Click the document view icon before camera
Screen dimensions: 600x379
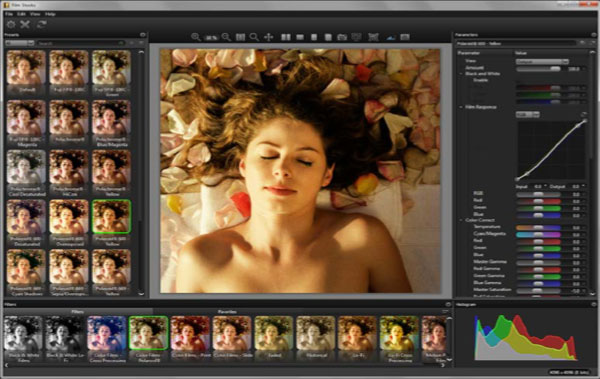[x=328, y=37]
